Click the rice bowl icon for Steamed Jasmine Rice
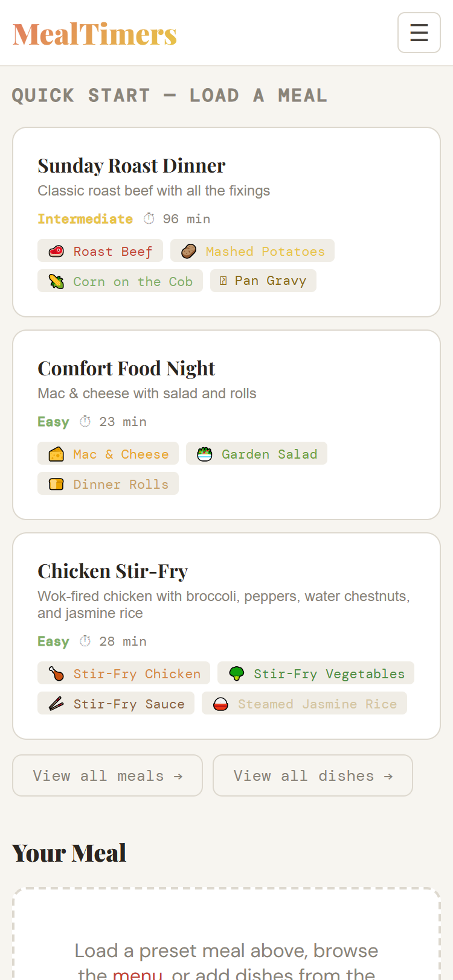 [220, 703]
